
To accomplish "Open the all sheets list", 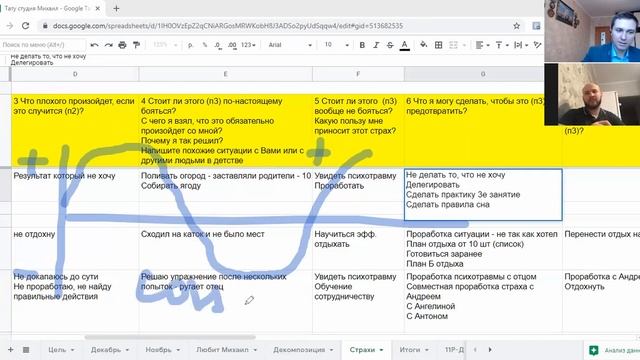I will click(x=26, y=350).
